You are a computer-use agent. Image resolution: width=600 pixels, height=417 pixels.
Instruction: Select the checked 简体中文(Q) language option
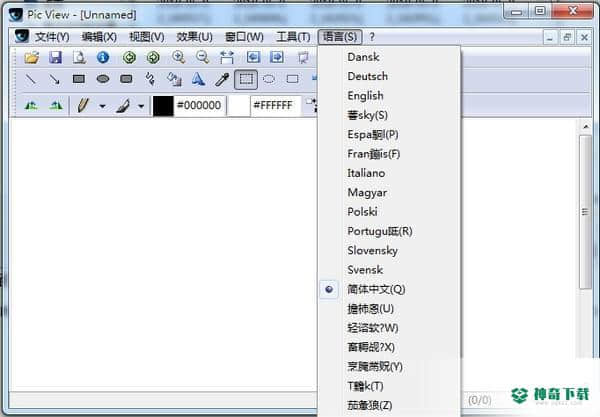point(389,289)
